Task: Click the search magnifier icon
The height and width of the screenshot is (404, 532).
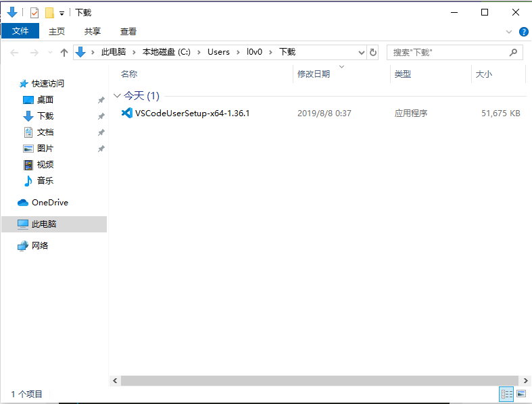Action: 513,52
